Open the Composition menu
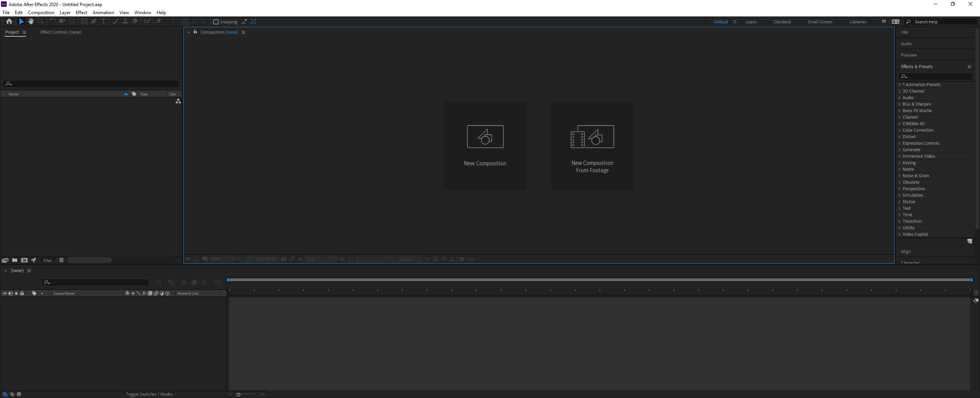The width and height of the screenshot is (980, 398). pos(41,12)
